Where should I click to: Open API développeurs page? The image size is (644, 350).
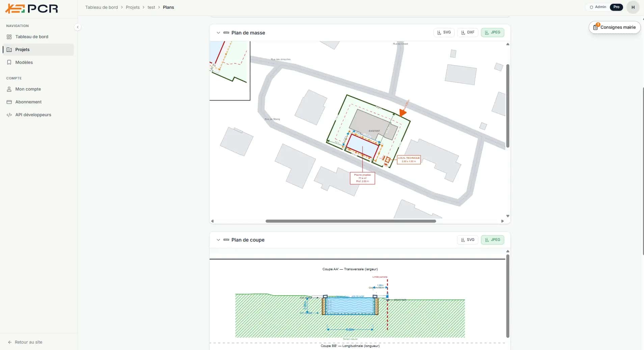pyautogui.click(x=38, y=115)
